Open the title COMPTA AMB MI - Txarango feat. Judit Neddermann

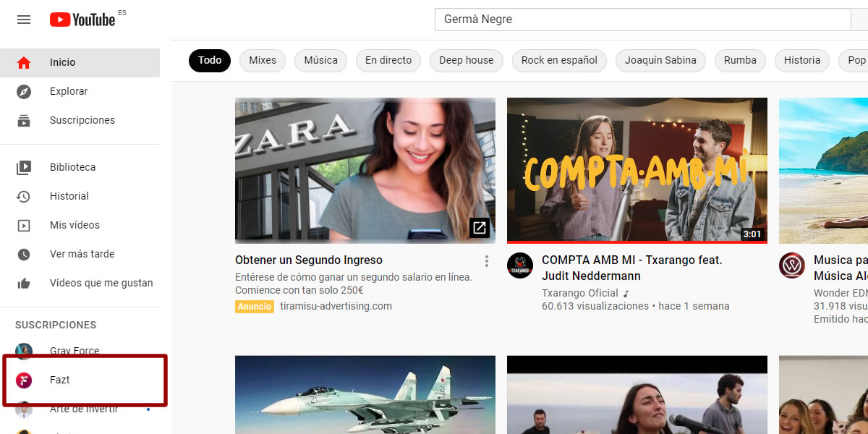[x=632, y=268]
